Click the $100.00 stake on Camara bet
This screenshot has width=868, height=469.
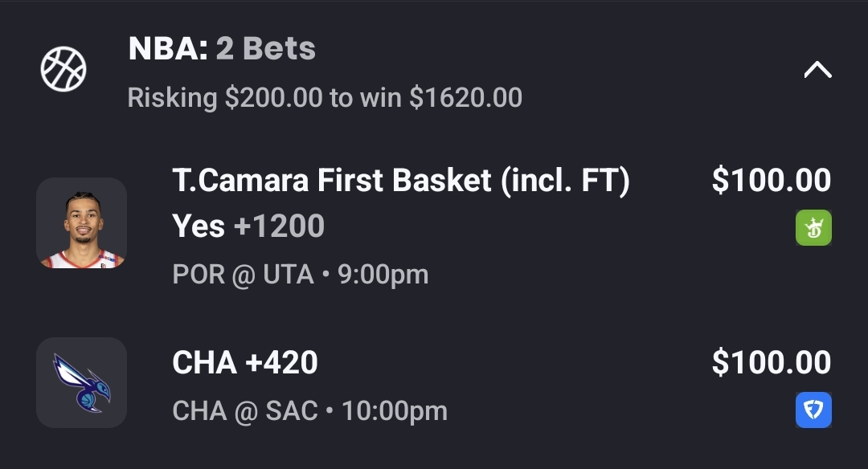[771, 181]
